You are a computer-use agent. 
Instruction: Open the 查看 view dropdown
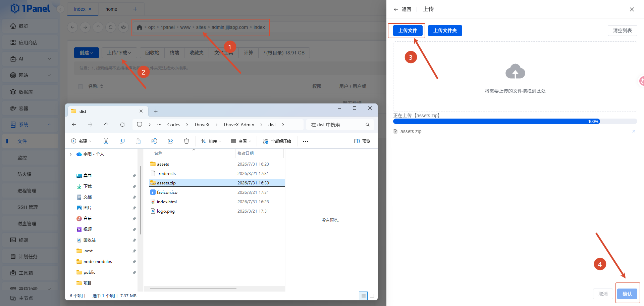click(x=241, y=141)
